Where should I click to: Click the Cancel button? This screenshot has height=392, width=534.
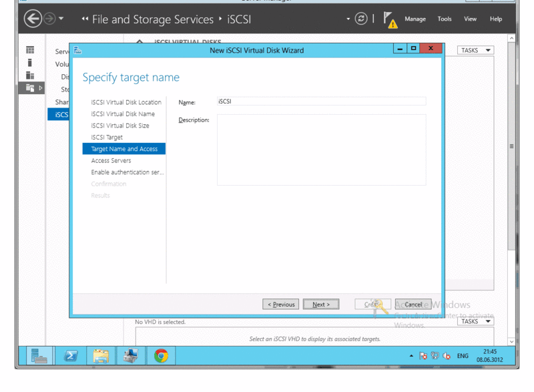pos(413,304)
